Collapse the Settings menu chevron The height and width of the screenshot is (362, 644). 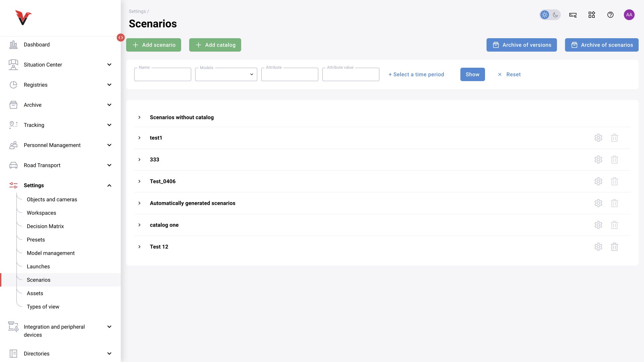109,185
